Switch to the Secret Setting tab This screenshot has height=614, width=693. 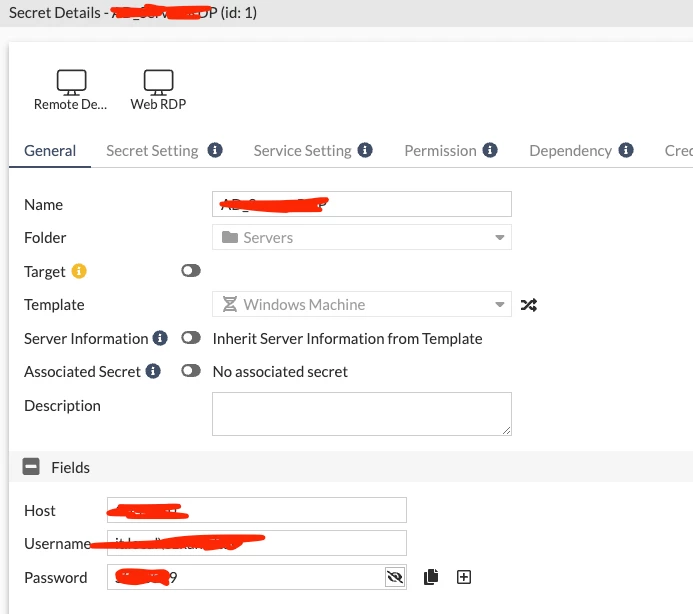pos(152,151)
